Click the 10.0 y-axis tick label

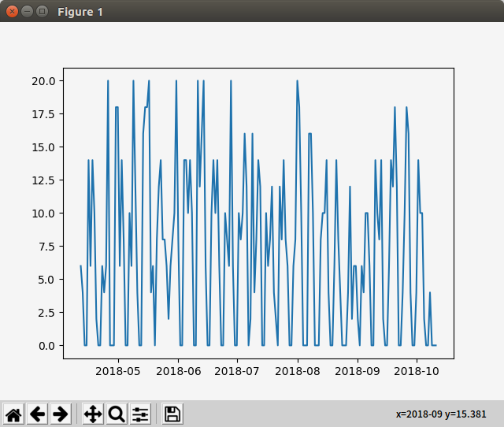42,213
